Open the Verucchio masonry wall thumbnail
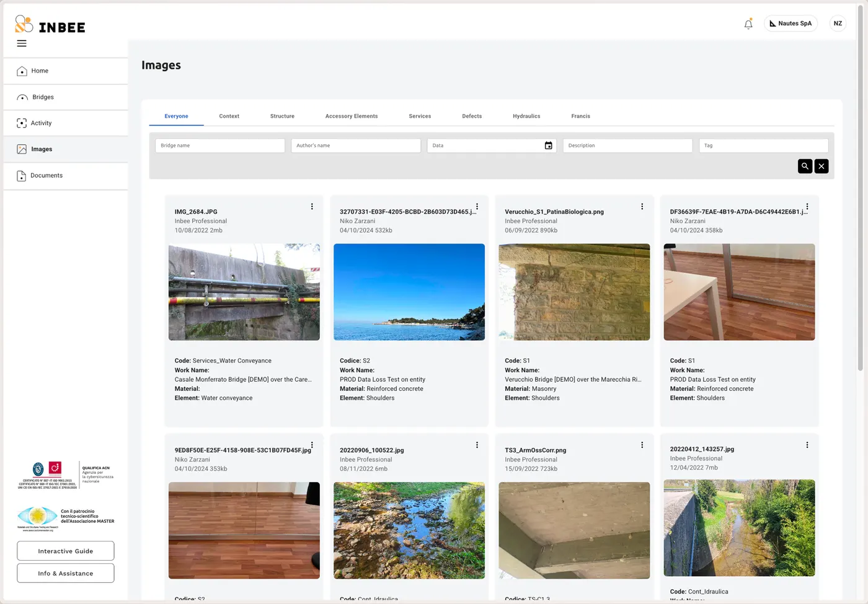The image size is (868, 604). click(x=574, y=292)
